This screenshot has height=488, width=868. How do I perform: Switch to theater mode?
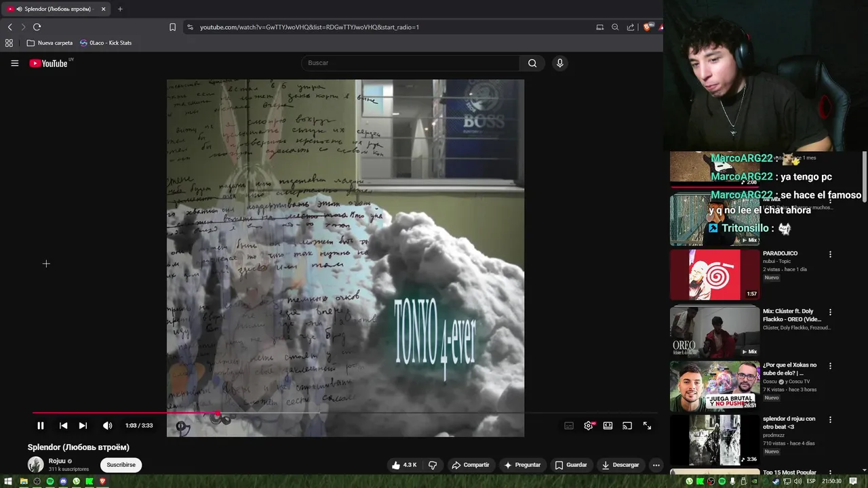click(x=608, y=426)
